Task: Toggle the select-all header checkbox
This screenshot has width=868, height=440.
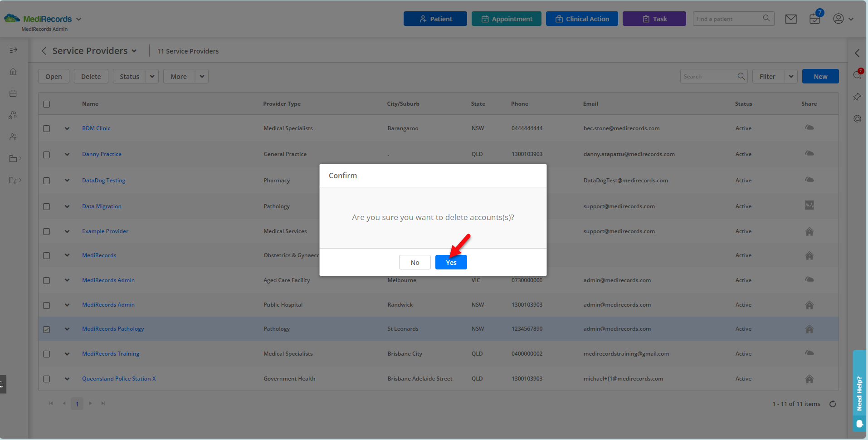Action: click(x=46, y=104)
